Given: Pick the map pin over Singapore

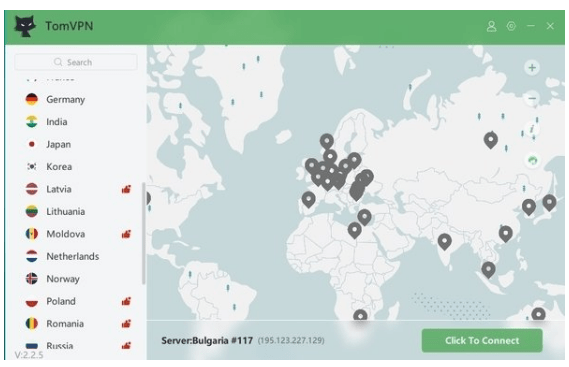Looking at the screenshot, I should click(x=488, y=270).
